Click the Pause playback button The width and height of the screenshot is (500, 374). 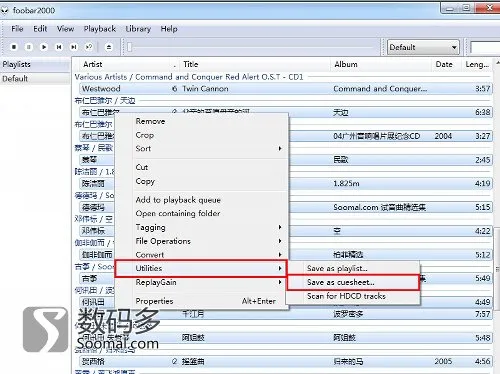29,47
